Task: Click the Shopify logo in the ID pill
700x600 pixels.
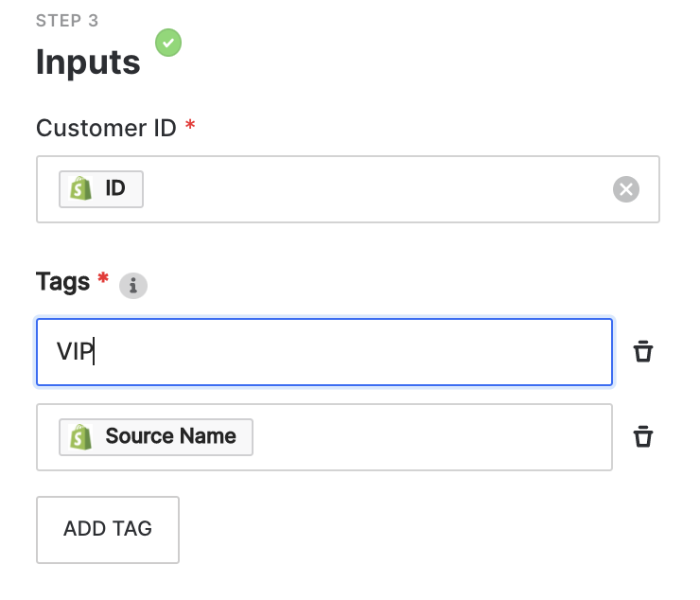Action: (x=81, y=189)
